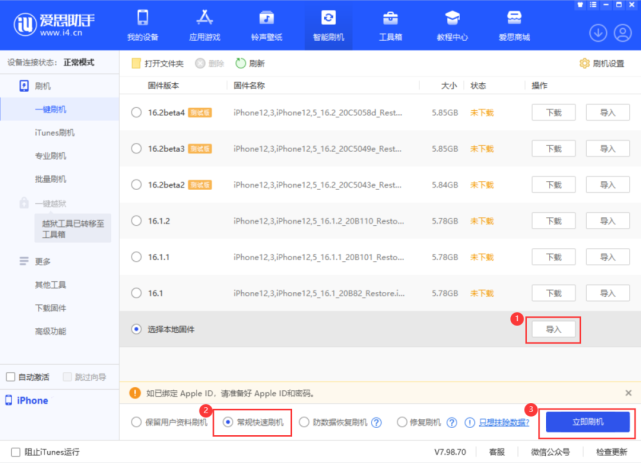The width and height of the screenshot is (641, 463).
Task: Open the download manager arrow icon
Action: coord(598,33)
